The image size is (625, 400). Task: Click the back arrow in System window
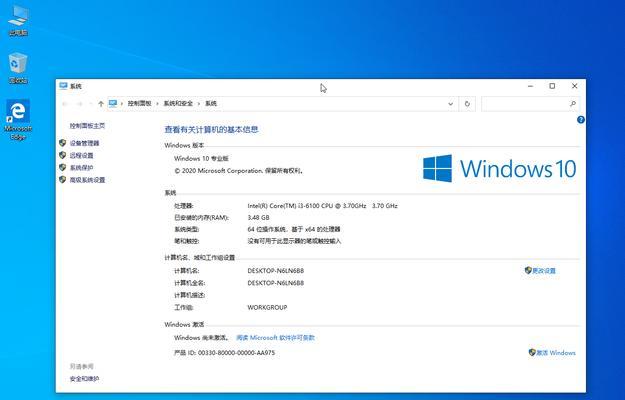(65, 104)
